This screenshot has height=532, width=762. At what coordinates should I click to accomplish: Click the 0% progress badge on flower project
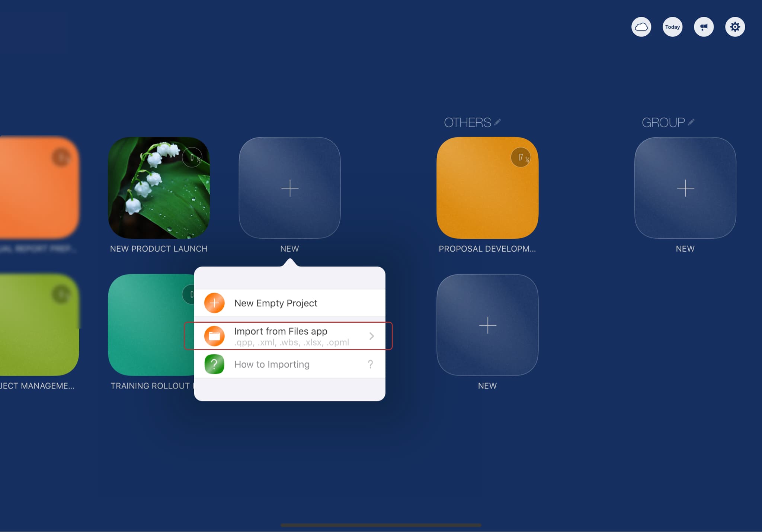click(x=192, y=158)
